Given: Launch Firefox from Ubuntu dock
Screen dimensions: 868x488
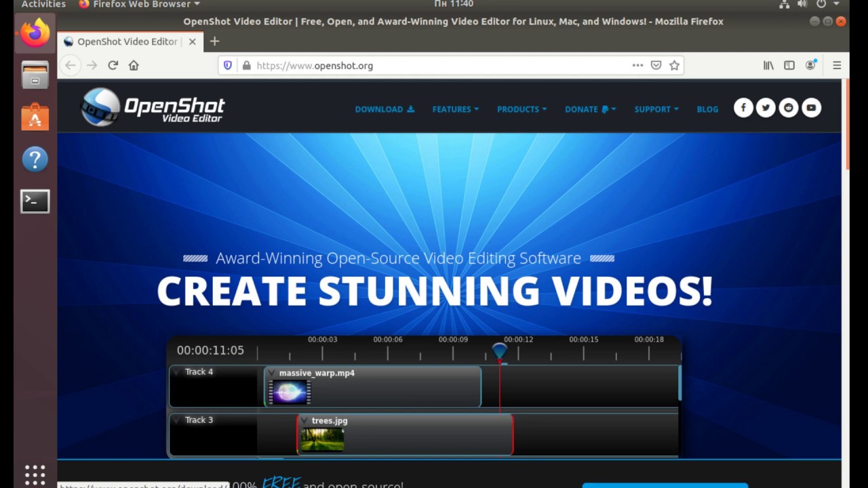Looking at the screenshot, I should [35, 33].
